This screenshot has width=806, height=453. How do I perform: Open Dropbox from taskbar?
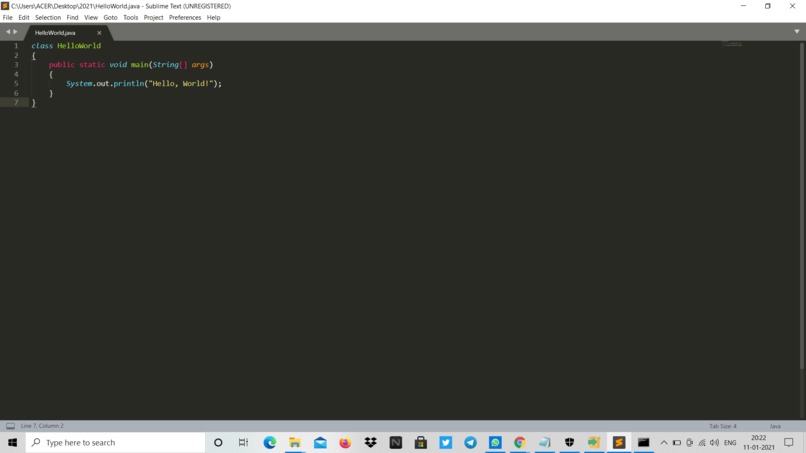point(370,442)
